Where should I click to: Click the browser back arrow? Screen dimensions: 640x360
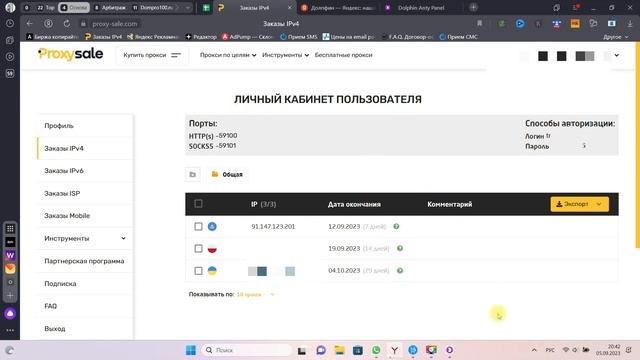(x=29, y=24)
